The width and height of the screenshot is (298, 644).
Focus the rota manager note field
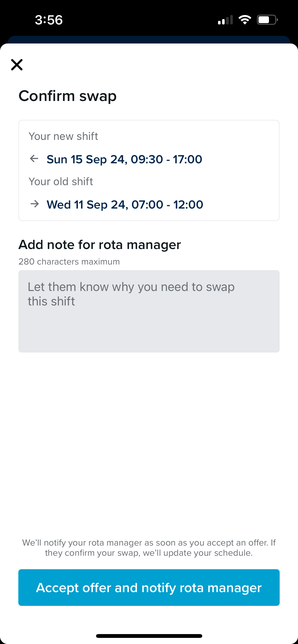tap(149, 311)
